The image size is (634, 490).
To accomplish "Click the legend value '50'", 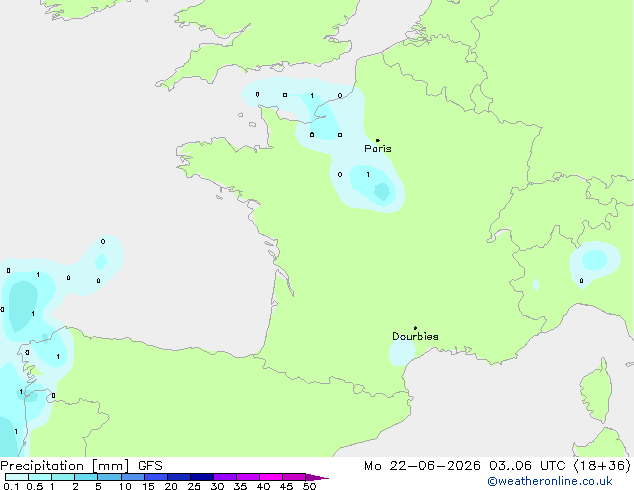I will pos(310,486).
